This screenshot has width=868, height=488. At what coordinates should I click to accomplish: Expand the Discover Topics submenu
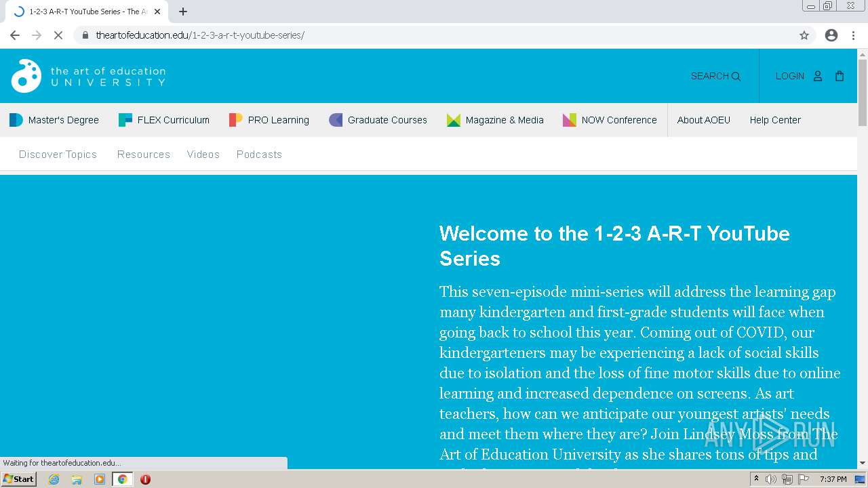(x=58, y=155)
